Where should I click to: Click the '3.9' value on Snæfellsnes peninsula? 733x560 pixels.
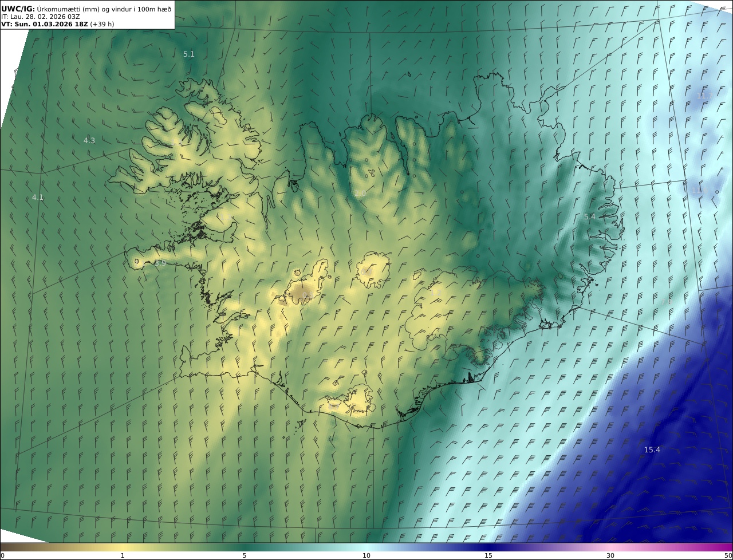click(160, 263)
